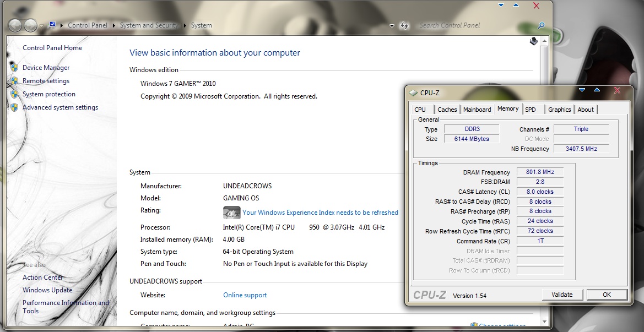
Task: Click the DRAM Frequency 801.8 MHz value
Action: point(540,172)
